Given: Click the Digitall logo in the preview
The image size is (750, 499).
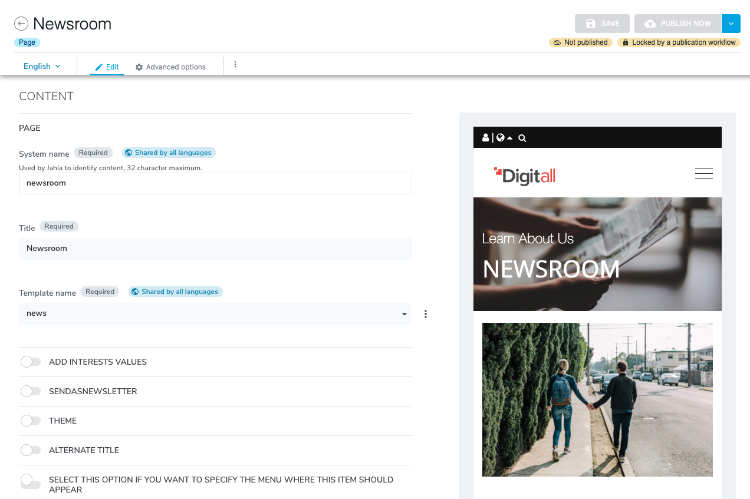Looking at the screenshot, I should (x=525, y=176).
